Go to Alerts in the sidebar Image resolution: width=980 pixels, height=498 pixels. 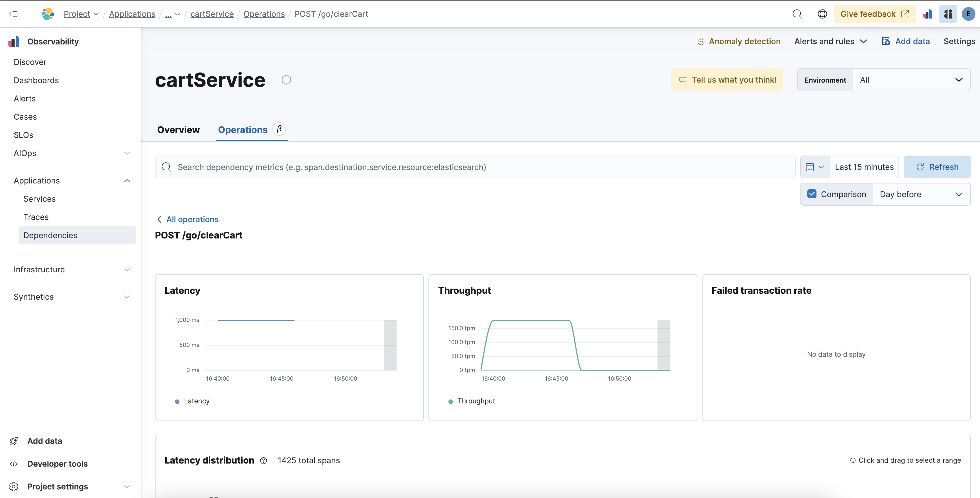click(25, 99)
